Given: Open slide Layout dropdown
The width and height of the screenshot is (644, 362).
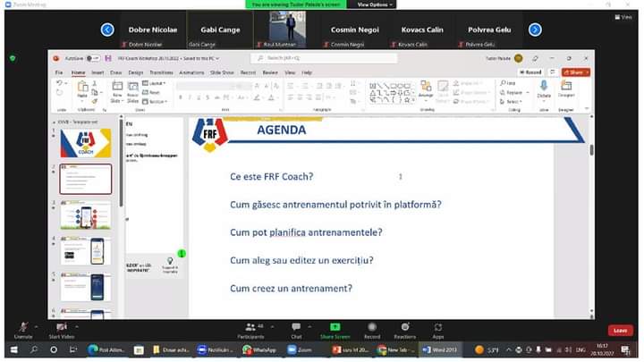Looking at the screenshot, I should pos(154,83).
